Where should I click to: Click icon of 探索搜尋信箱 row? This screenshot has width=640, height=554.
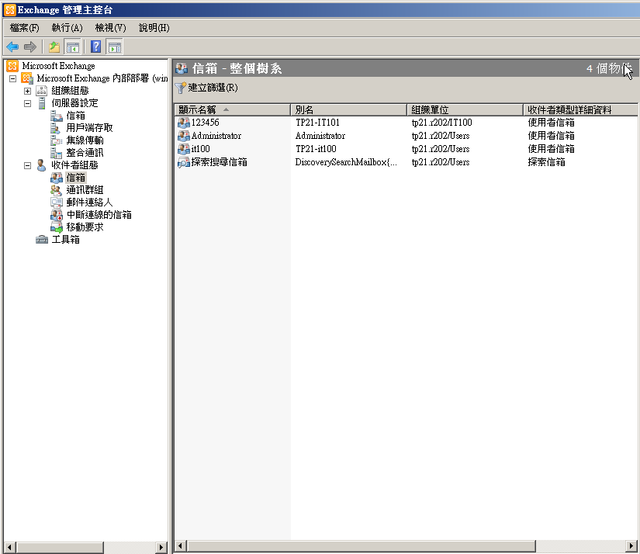(x=184, y=162)
